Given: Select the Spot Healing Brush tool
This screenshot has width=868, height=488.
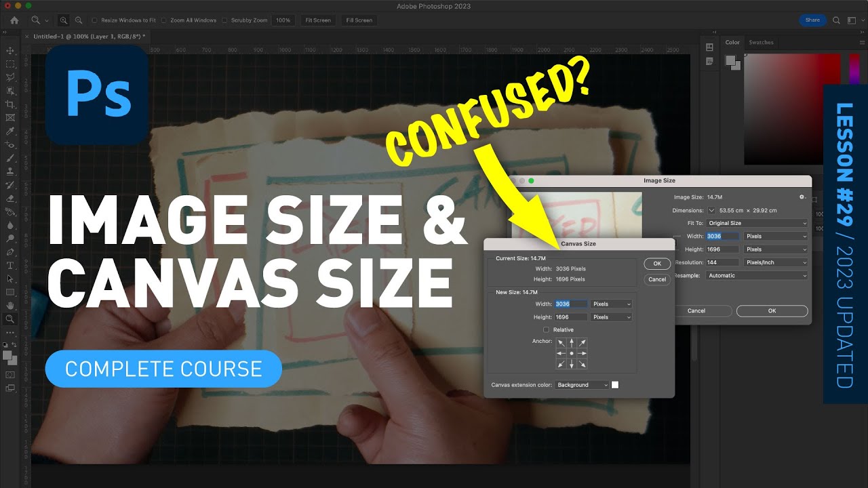Looking at the screenshot, I should (x=10, y=144).
